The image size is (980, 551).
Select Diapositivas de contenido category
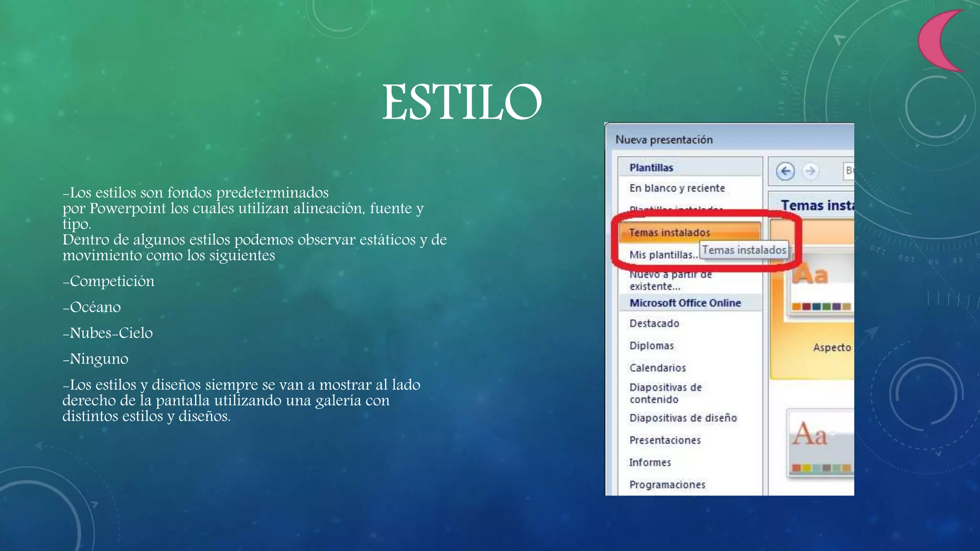(665, 393)
